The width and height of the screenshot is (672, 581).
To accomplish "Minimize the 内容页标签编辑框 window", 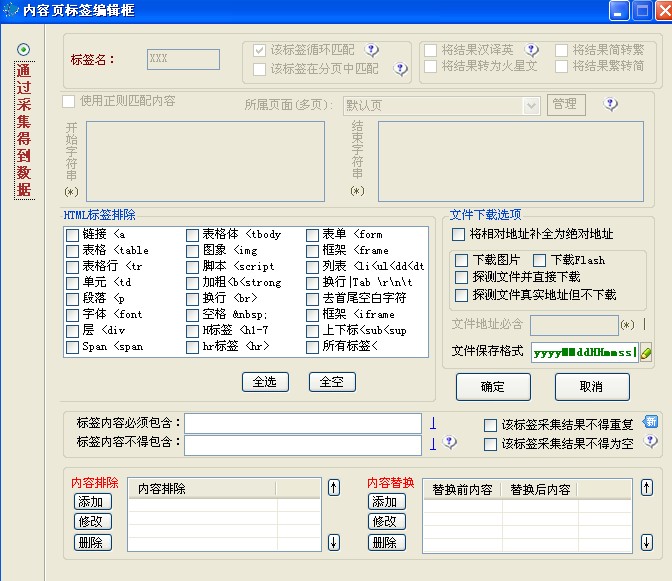I will coord(618,10).
